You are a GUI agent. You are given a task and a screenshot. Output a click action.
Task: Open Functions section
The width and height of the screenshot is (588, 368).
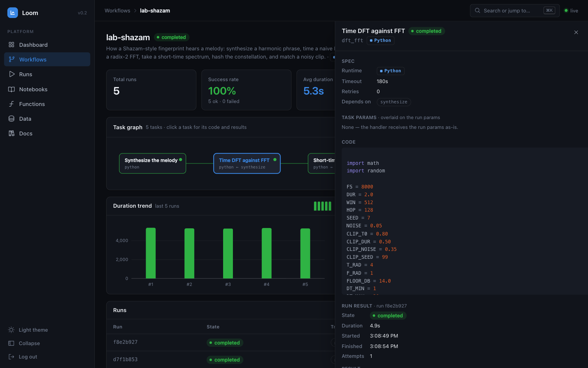(47, 104)
